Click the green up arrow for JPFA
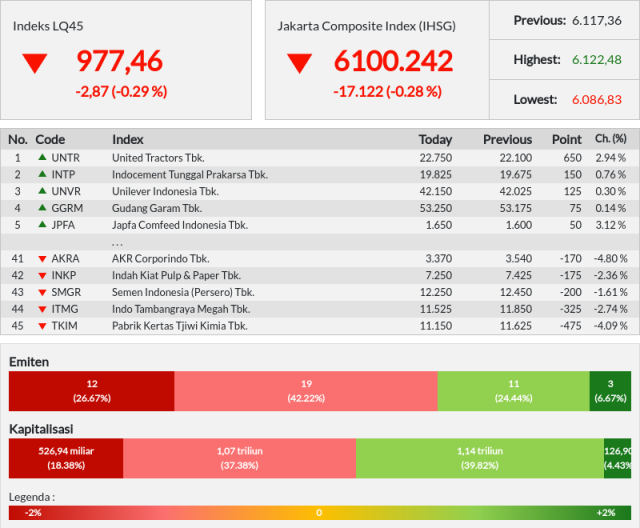The width and height of the screenshot is (640, 528). click(x=42, y=224)
